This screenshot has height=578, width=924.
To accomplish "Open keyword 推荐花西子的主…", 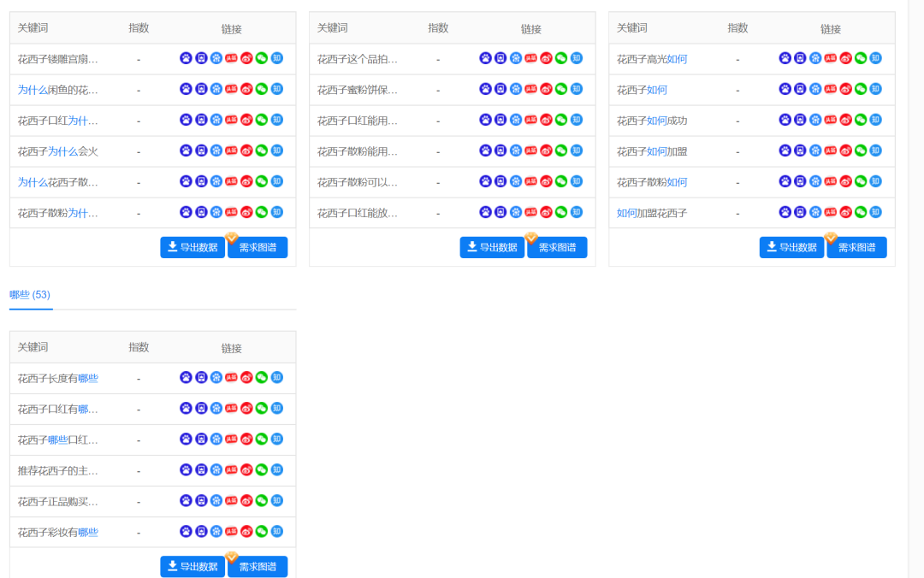I will 58,471.
